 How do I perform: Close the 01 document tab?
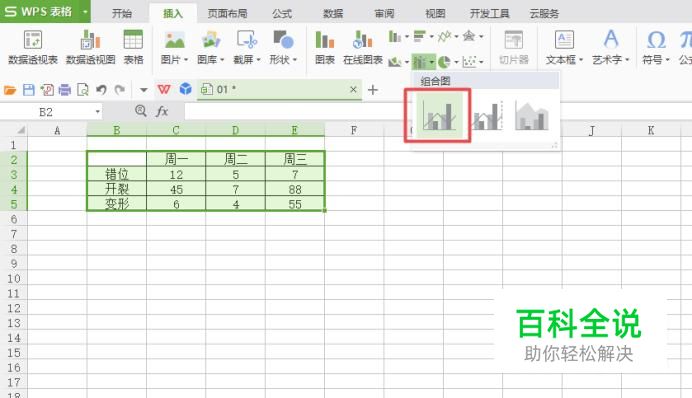[x=353, y=90]
